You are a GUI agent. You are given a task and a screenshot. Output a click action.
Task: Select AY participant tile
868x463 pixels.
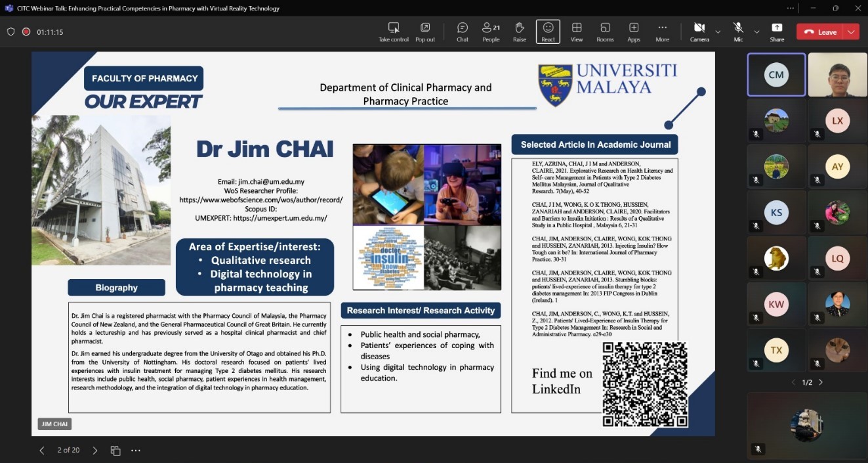(x=837, y=167)
